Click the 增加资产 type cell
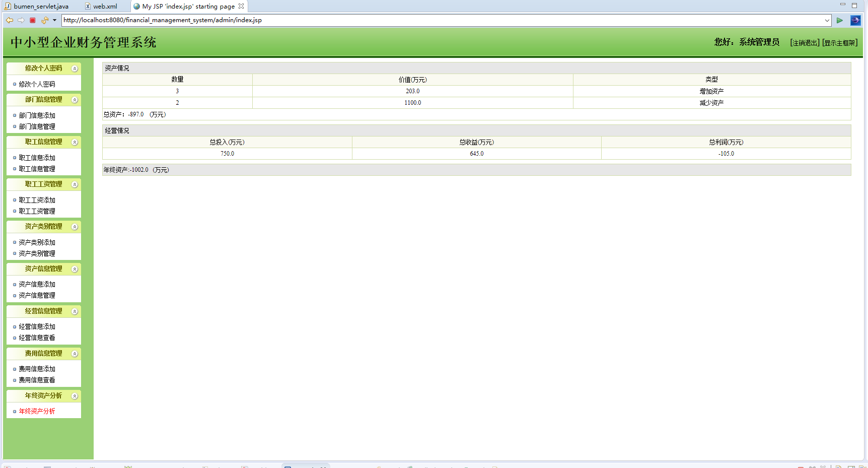Screen dimensions: 868x468 tap(712, 91)
